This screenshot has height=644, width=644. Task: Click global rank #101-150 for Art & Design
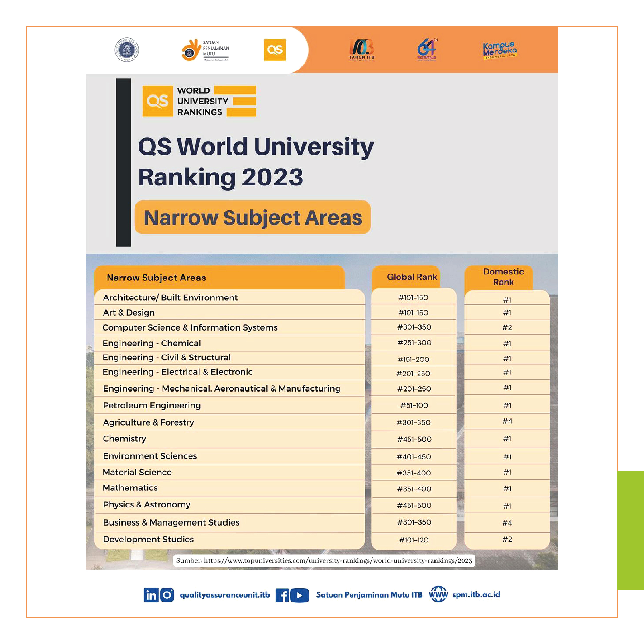coord(413,313)
